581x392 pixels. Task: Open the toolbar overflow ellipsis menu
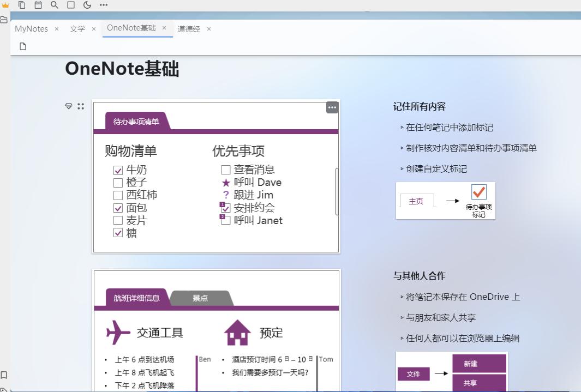coord(103,5)
